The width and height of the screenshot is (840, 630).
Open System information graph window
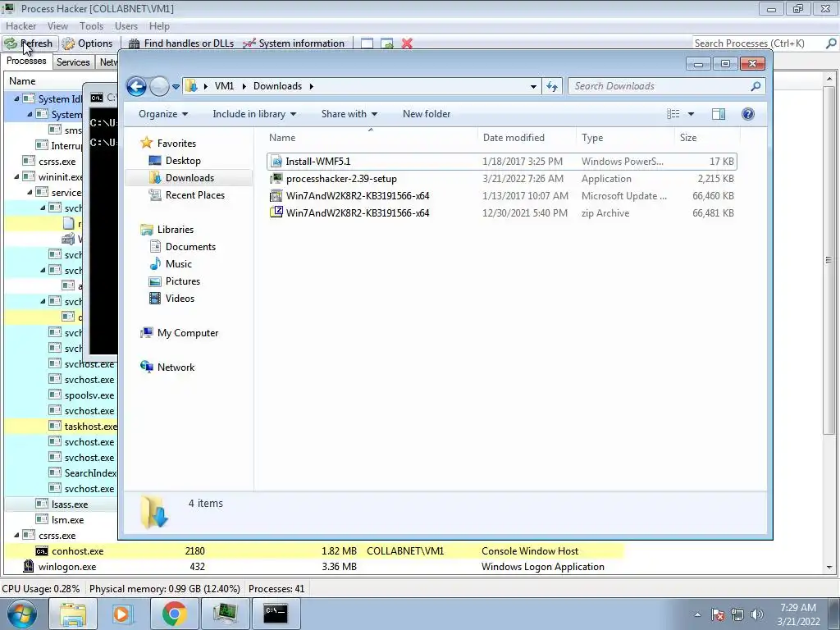click(x=294, y=43)
